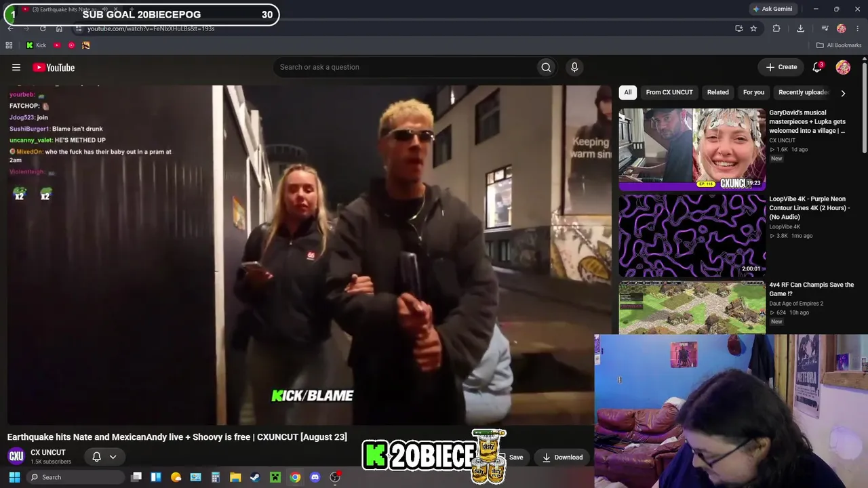Click the "Daut Age of Empires 2" channel name

(796, 304)
